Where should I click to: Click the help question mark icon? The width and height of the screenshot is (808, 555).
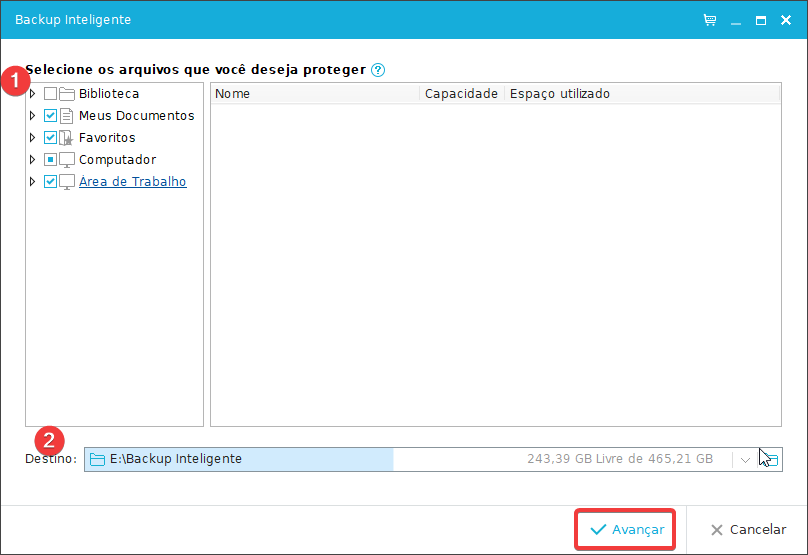coord(377,70)
